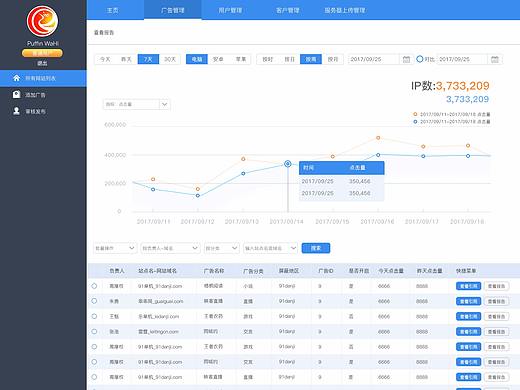Click the first 2017/09/25 date input field
Screen dimensions: 520x390
373,59
